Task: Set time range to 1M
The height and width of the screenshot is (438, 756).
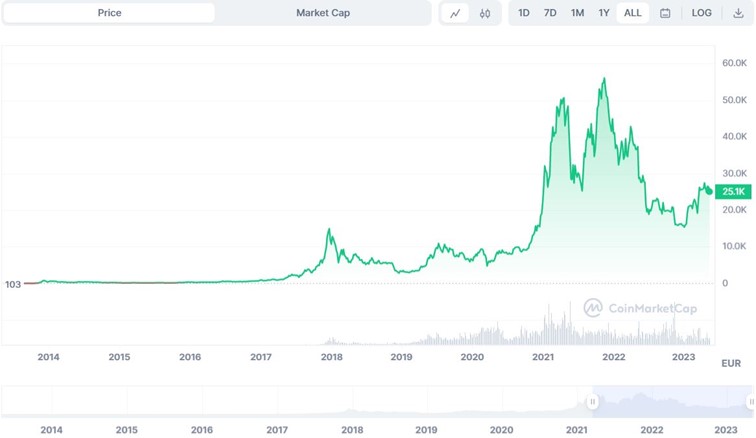Action: click(x=577, y=13)
